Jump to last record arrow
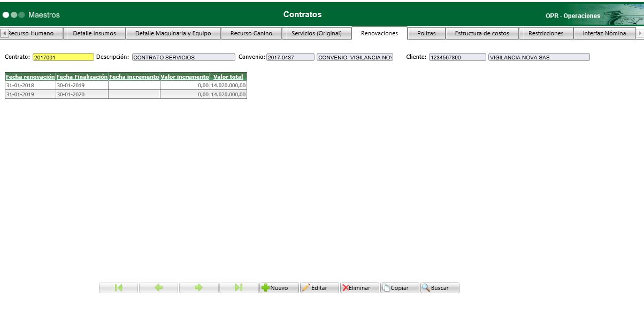Image resolution: width=644 pixels, height=313 pixels. [x=239, y=288]
